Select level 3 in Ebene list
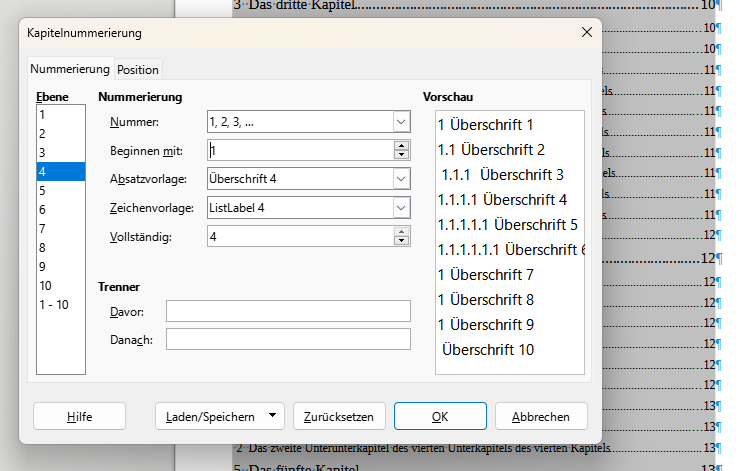 click(x=61, y=152)
